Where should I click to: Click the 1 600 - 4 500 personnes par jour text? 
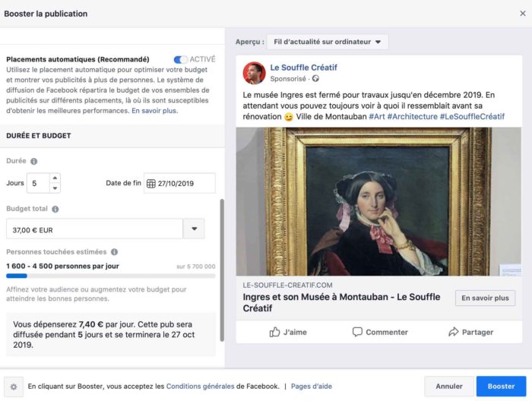[63, 266]
